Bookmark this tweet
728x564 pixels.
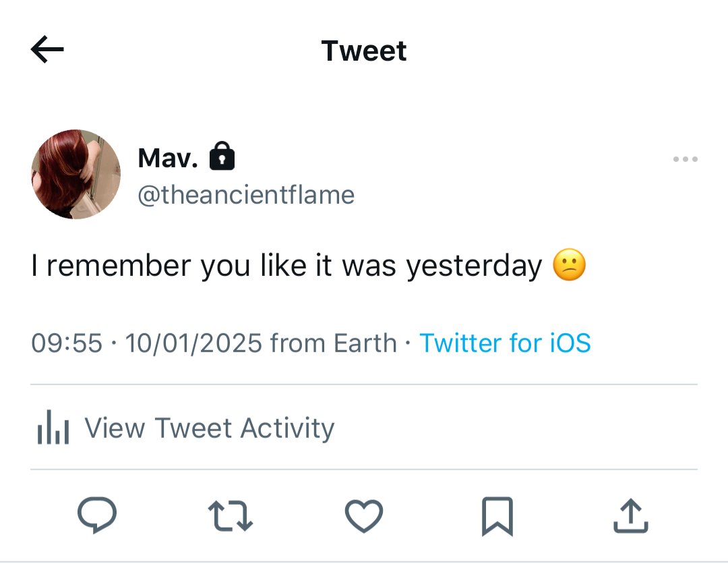(x=497, y=516)
